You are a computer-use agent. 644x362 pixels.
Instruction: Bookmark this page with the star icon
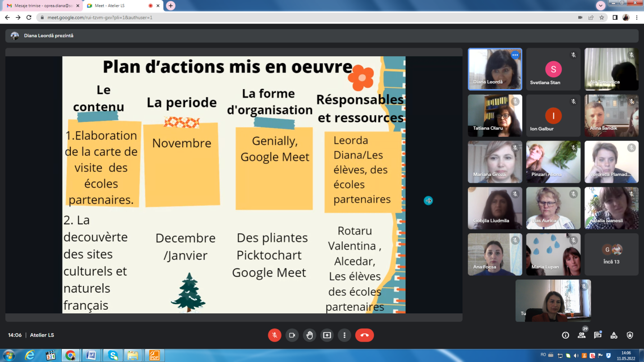point(602,18)
